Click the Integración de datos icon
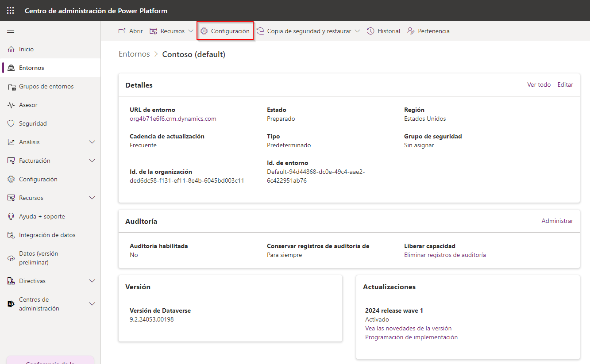Viewport: 590px width, 364px height. (x=11, y=235)
